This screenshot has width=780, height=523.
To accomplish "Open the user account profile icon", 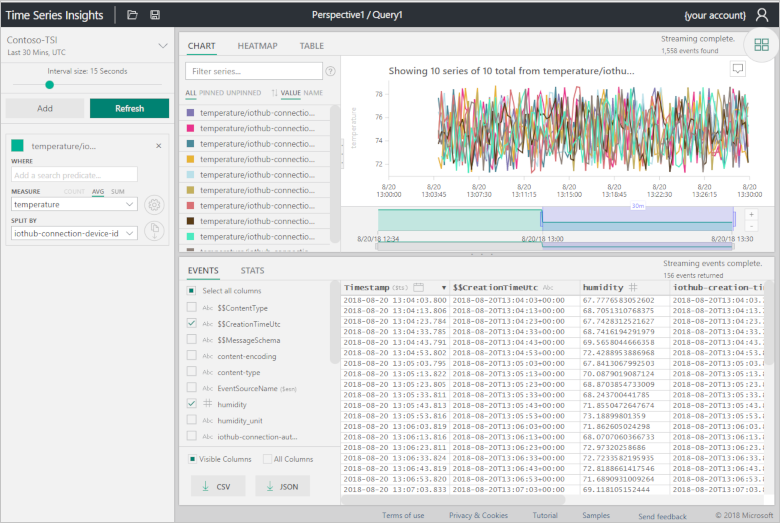I will pos(762,15).
